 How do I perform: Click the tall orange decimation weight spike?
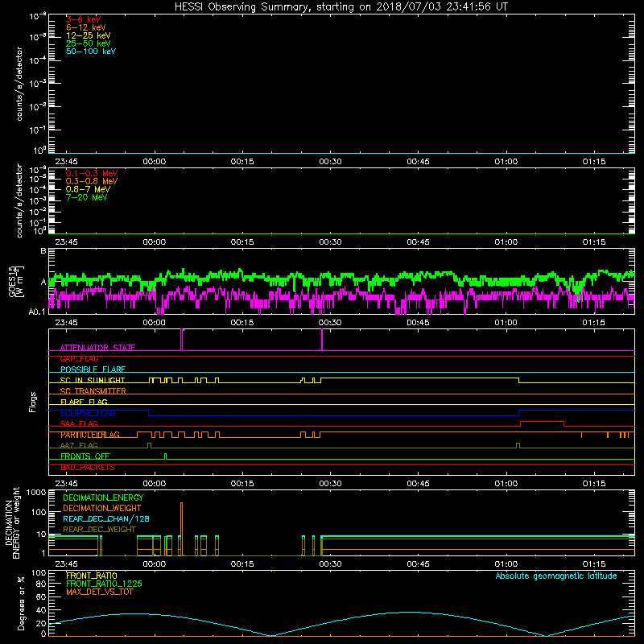coord(182,529)
